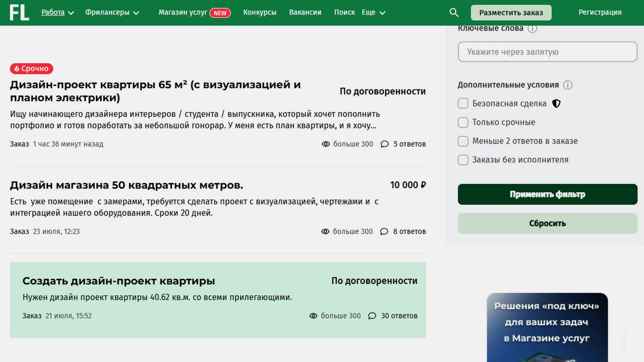Click the FL logo icon
Image resolution: width=644 pixels, height=362 pixels.
(19, 13)
